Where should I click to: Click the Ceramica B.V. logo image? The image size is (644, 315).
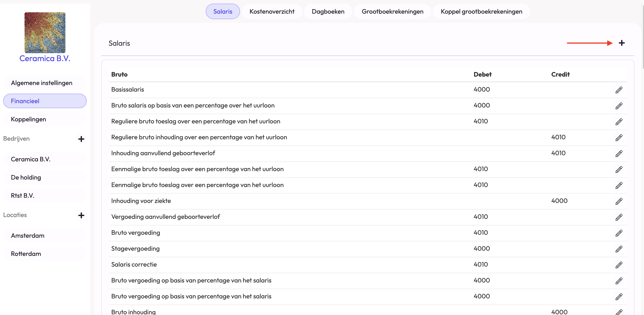pyautogui.click(x=45, y=32)
